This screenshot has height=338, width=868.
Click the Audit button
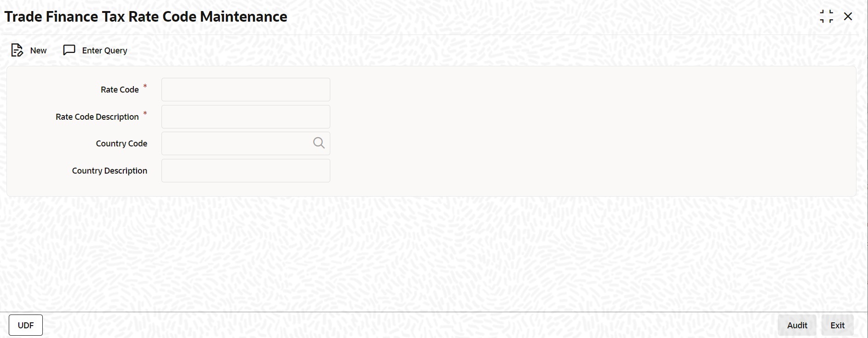796,325
